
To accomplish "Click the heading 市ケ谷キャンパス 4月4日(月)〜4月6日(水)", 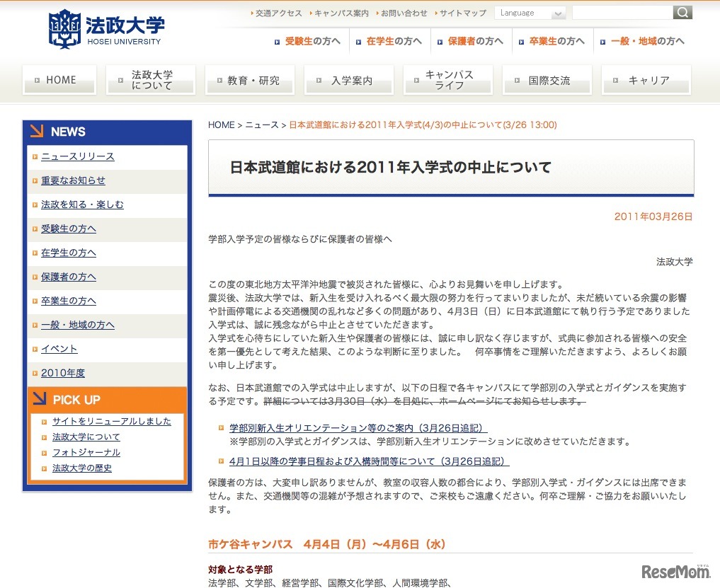I will [x=327, y=544].
